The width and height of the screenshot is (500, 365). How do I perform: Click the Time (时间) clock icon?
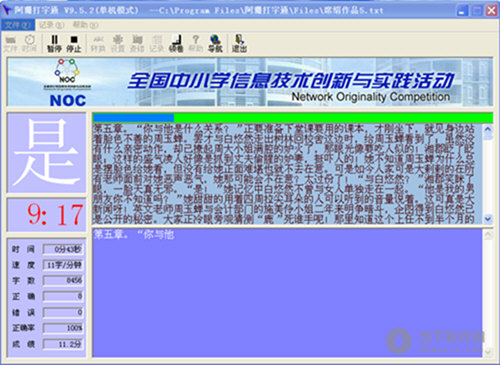pyautogui.click(x=30, y=44)
